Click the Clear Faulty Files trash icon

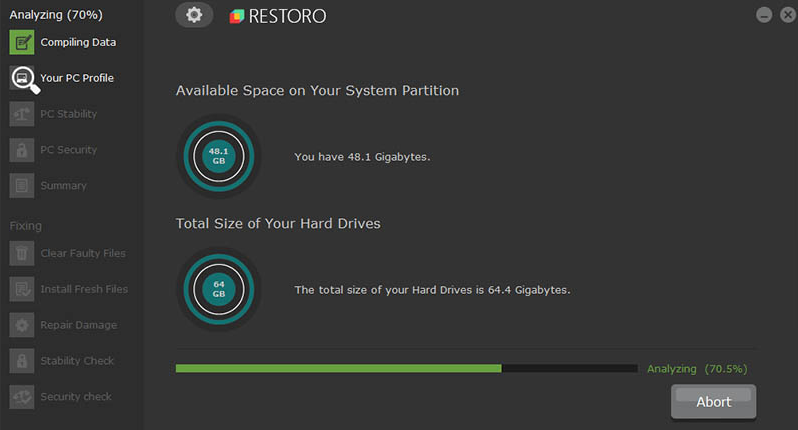point(22,253)
